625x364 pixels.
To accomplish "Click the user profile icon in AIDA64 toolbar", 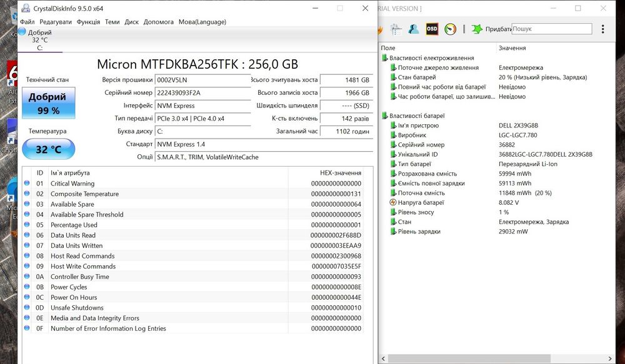I will coord(414,29).
